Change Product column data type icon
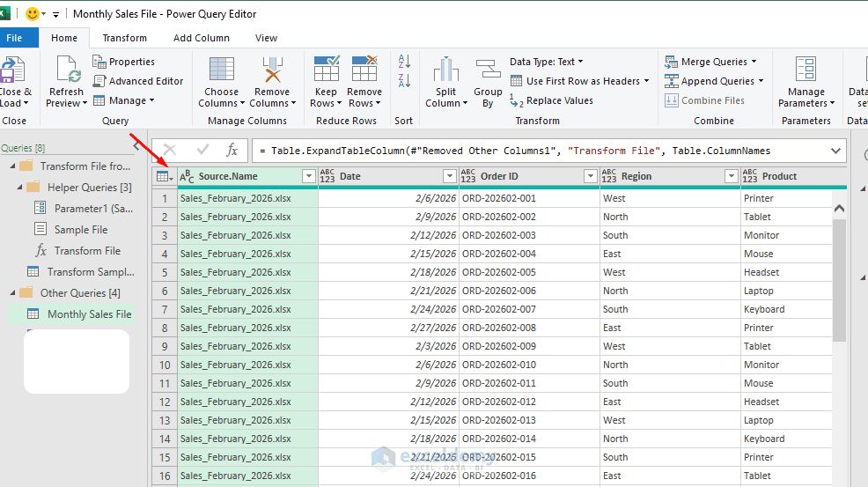 (750, 176)
